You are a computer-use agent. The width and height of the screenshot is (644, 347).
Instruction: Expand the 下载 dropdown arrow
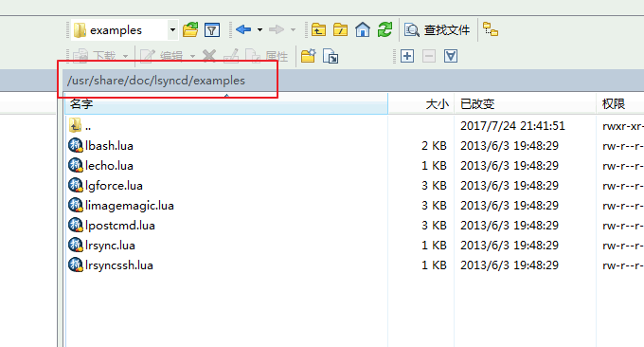125,56
